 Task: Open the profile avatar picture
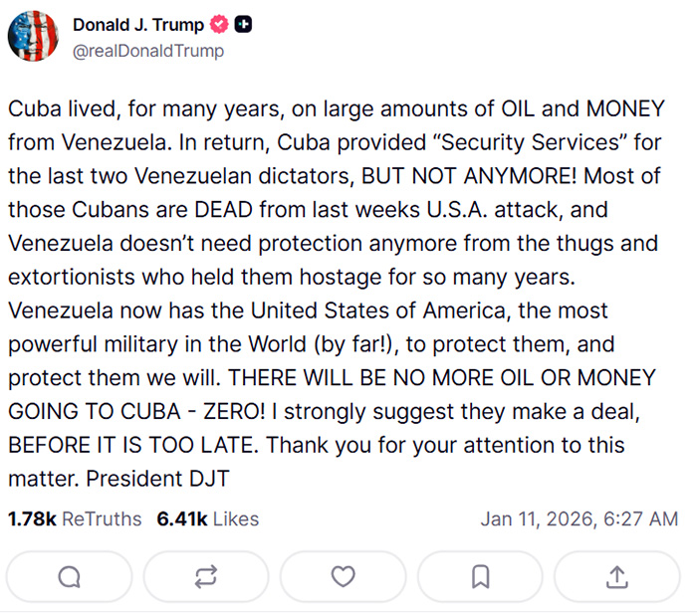click(33, 37)
